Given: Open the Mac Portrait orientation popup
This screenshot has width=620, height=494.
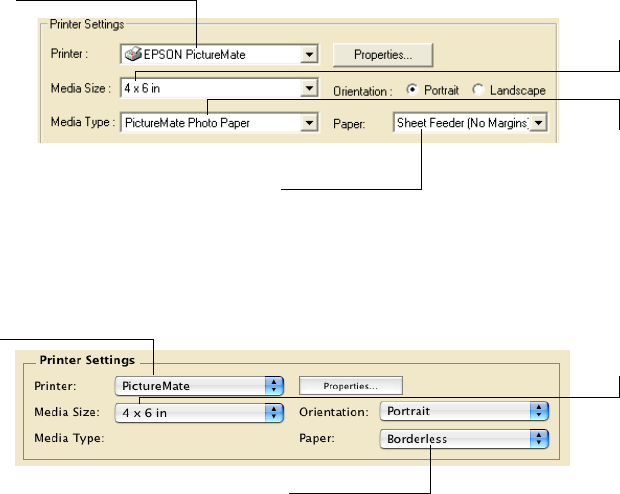Looking at the screenshot, I should 464,411.
